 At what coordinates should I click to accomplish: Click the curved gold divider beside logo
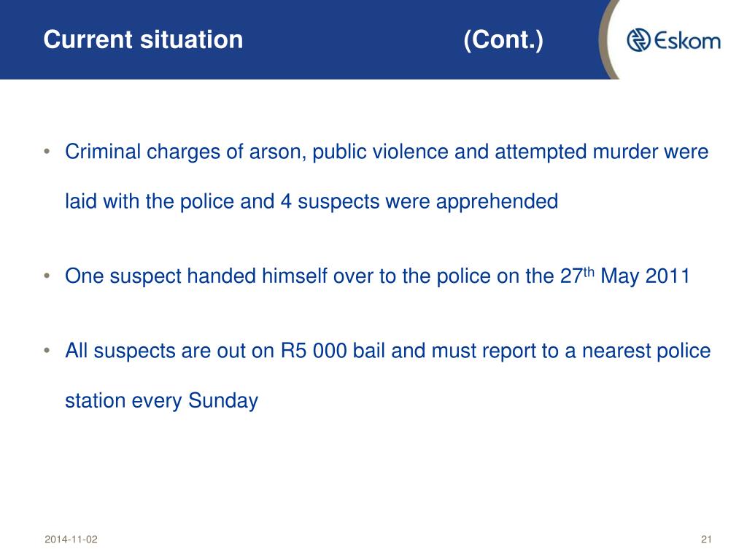pyautogui.click(x=606, y=41)
